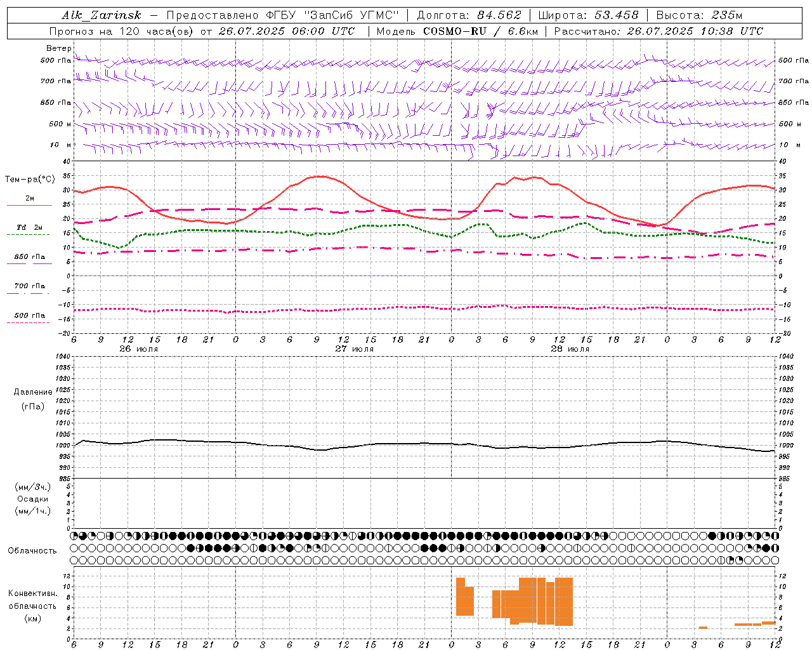The width and height of the screenshot is (812, 650).
Task: Click the Давление pressure panel label
Action: (x=33, y=392)
